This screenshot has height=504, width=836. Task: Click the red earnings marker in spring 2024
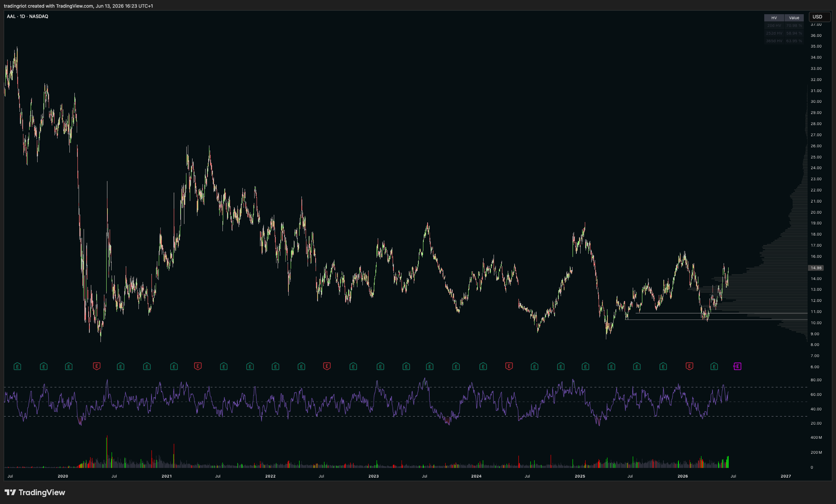tap(509, 367)
